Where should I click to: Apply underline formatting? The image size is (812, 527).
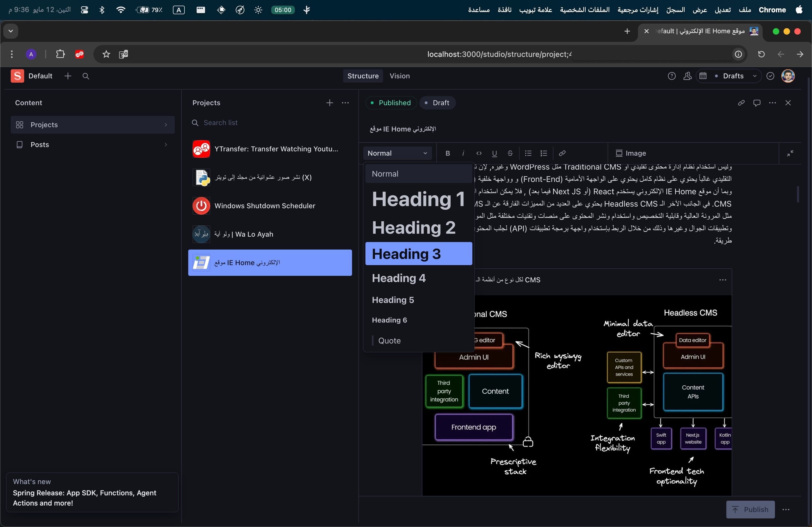point(494,153)
